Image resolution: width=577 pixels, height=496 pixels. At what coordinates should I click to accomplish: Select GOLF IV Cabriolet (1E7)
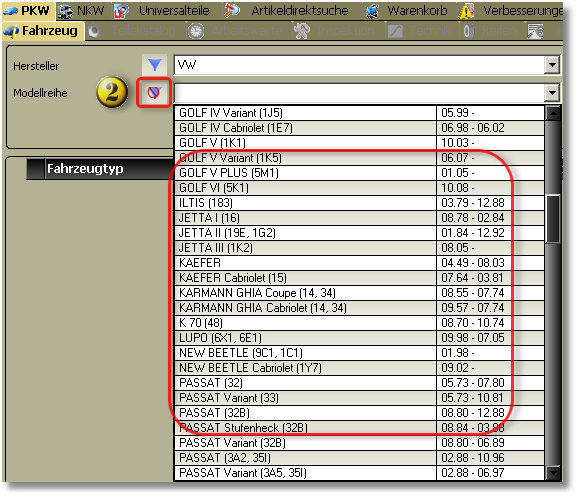tap(359, 128)
